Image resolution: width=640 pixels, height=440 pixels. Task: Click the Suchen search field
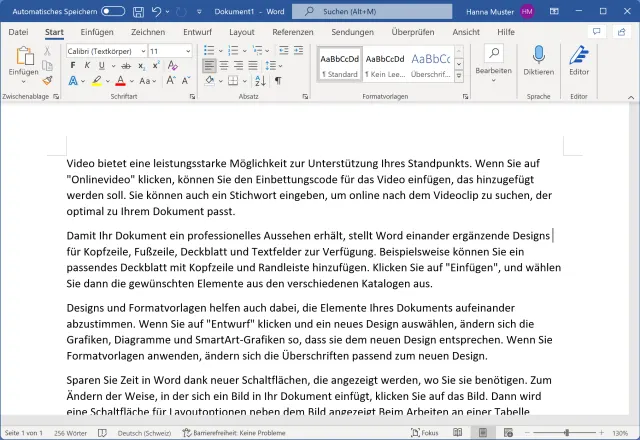click(380, 11)
